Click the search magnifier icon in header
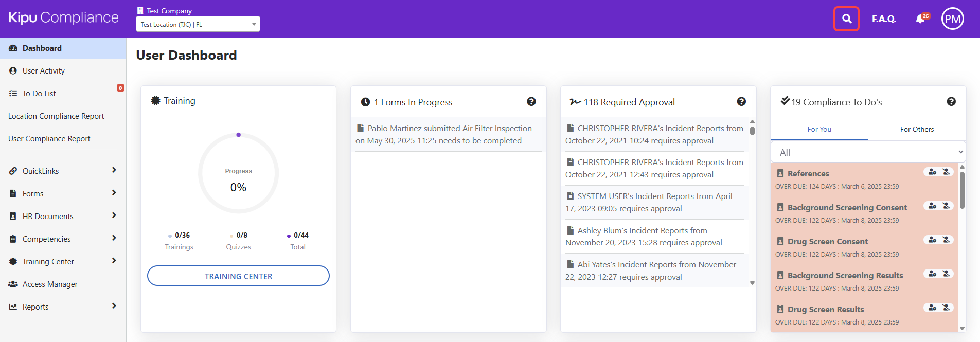Screen dimensions: 980x342 [846, 19]
